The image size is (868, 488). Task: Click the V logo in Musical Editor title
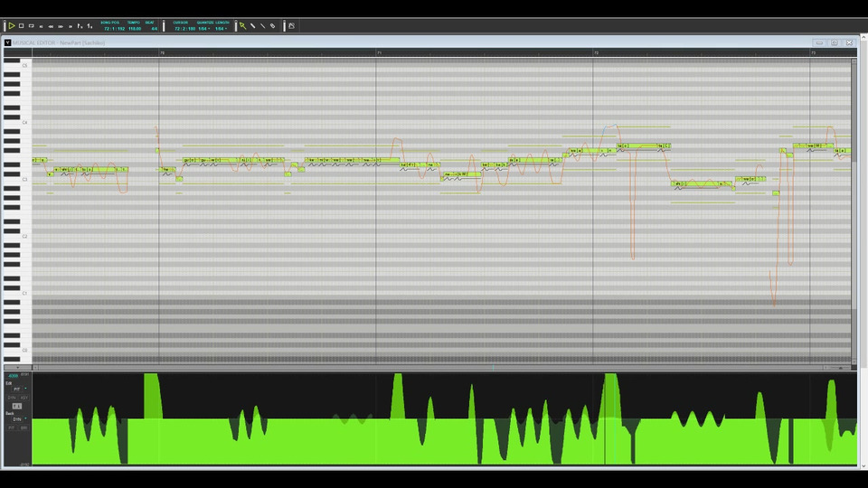click(x=8, y=42)
